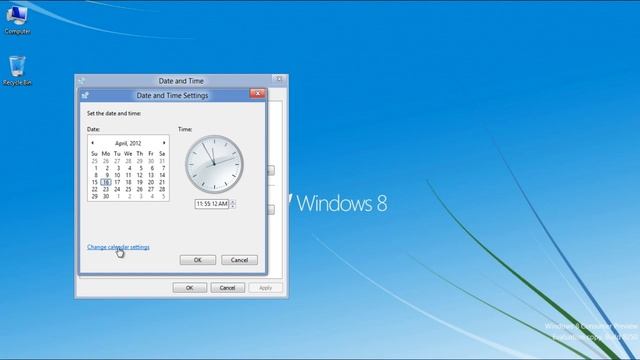Cancel the Date and Time Settings dialog
Screen dimensions: 640x360
[239, 260]
